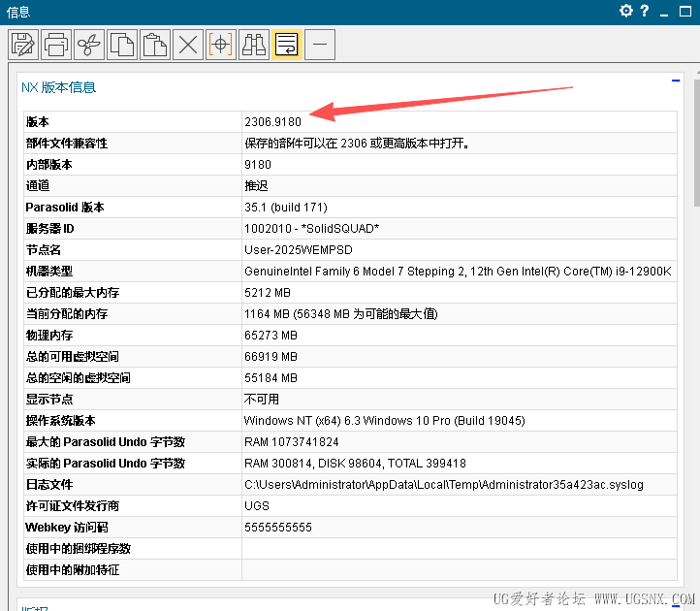
Task: Maximize the 信息 window
Action: tap(685, 12)
